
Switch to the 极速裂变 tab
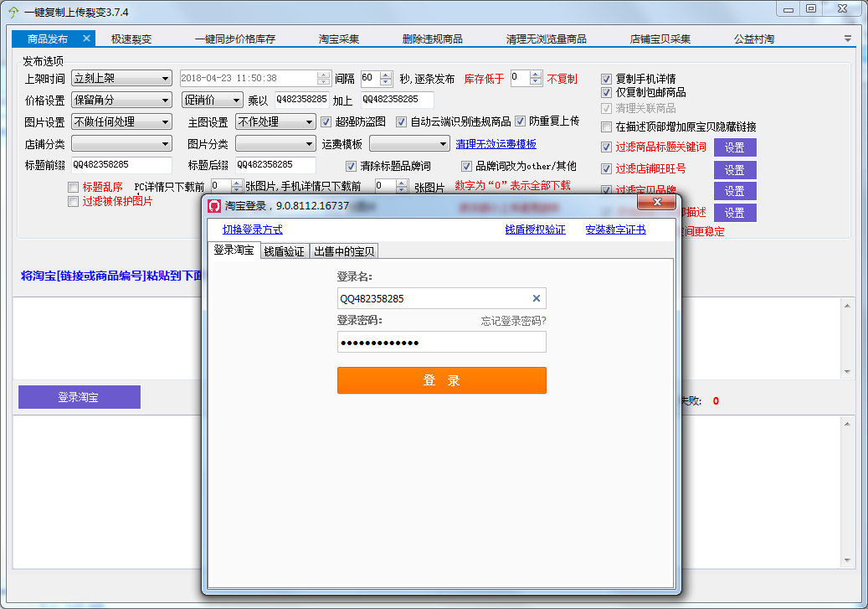click(131, 39)
